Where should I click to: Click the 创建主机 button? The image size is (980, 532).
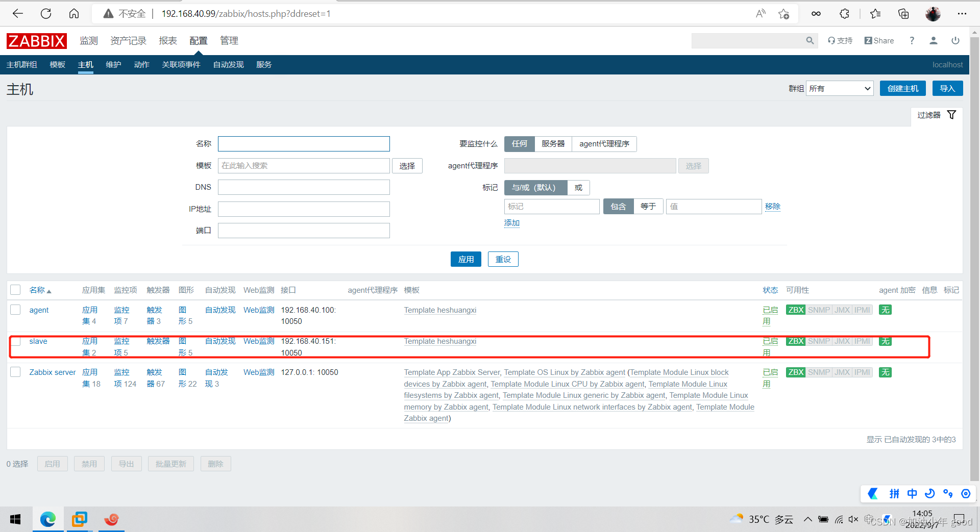click(x=902, y=88)
